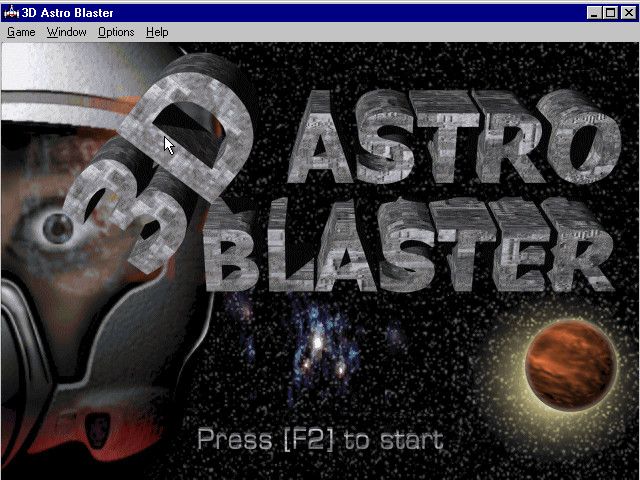The height and width of the screenshot is (480, 640).
Task: Minimize the 3D Astro Blaster window
Action: tap(594, 13)
